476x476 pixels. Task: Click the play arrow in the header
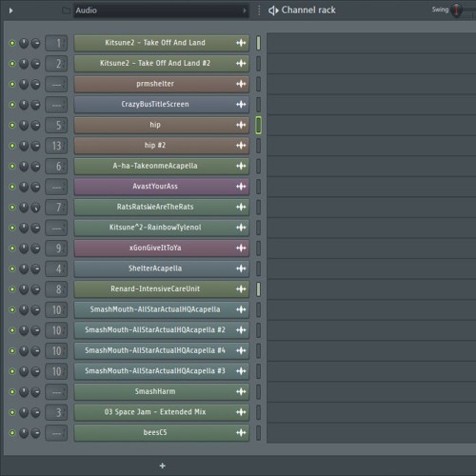point(10,10)
